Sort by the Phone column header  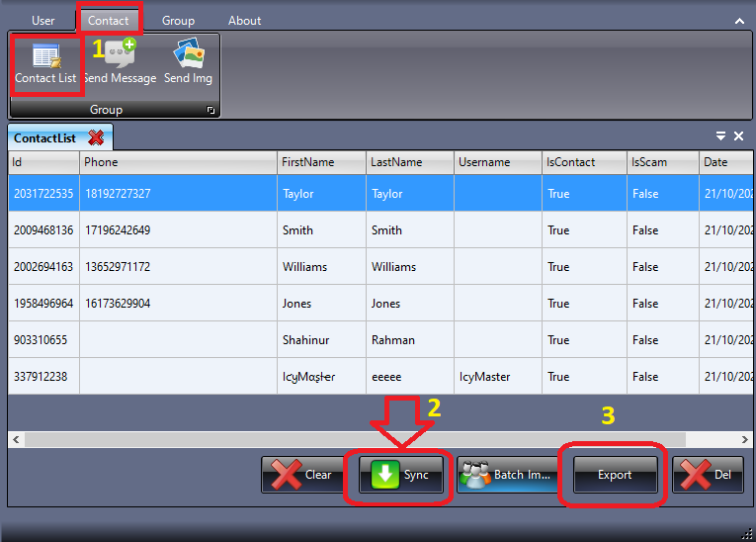point(101,162)
